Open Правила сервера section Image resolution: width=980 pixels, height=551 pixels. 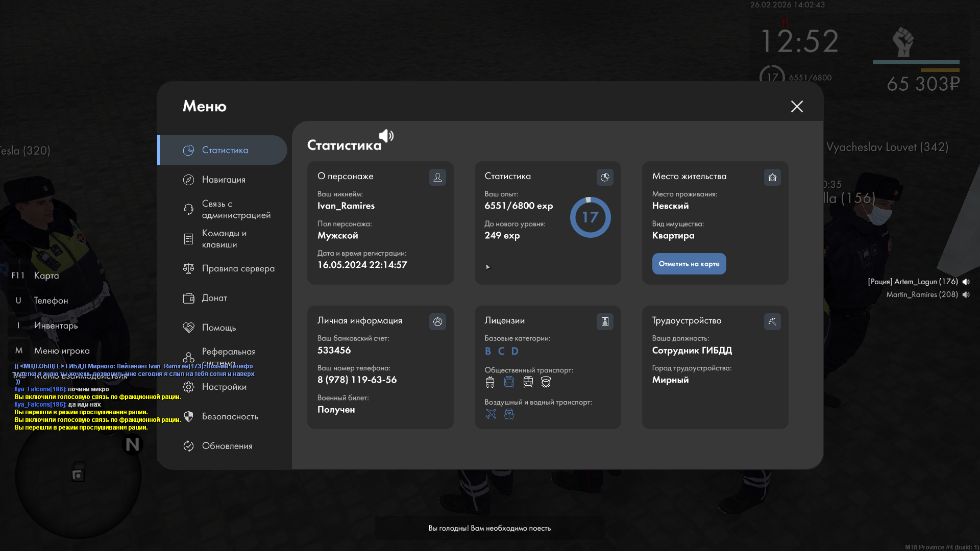click(x=238, y=268)
